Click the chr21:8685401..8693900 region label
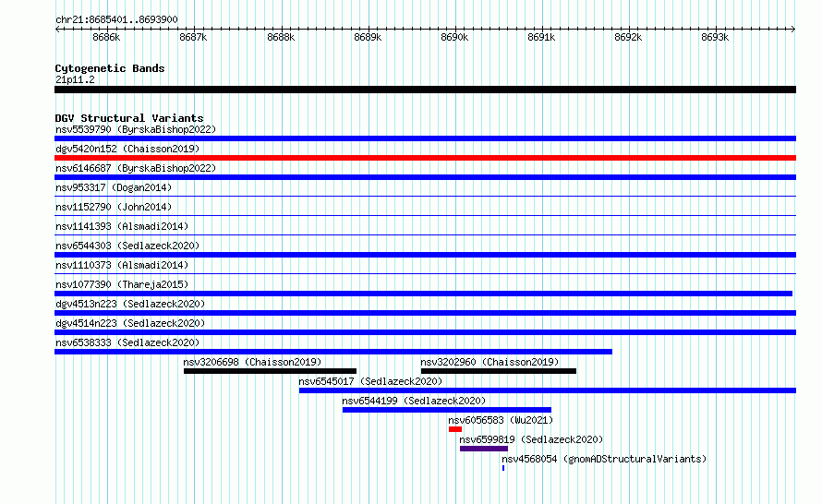The width and height of the screenshot is (822, 504). [116, 19]
